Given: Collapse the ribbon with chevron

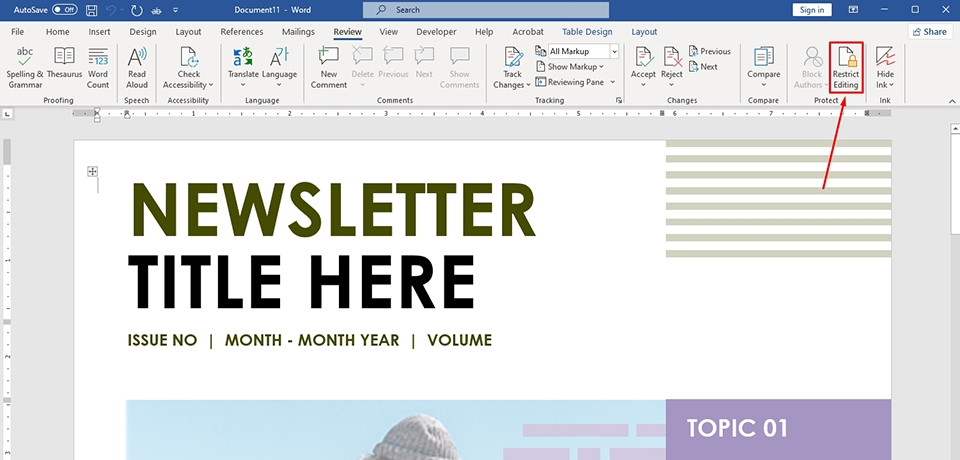Looking at the screenshot, I should pos(952,101).
